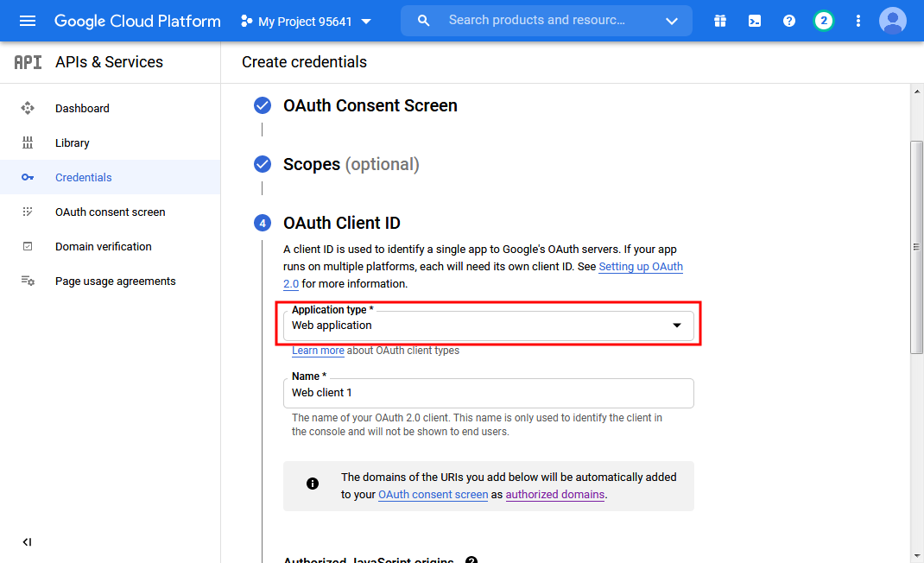
Task: Follow the Learn more link about client types
Action: pyautogui.click(x=318, y=351)
